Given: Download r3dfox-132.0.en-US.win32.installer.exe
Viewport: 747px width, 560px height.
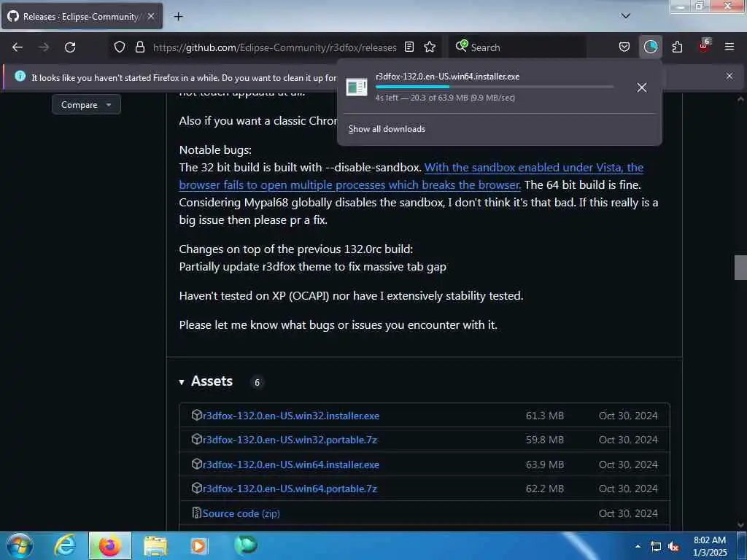Looking at the screenshot, I should [x=291, y=416].
